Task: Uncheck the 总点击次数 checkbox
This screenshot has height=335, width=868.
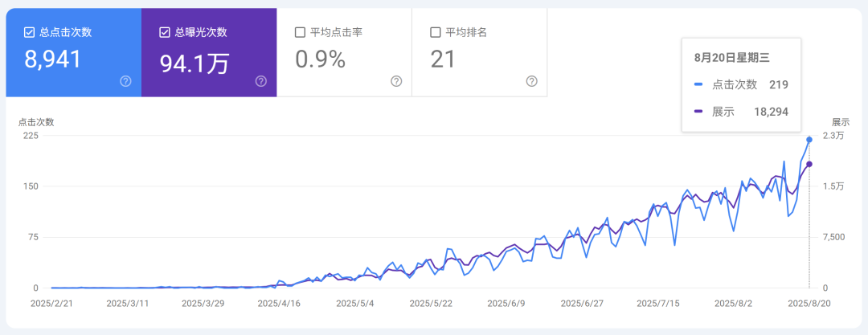Action: click(30, 33)
